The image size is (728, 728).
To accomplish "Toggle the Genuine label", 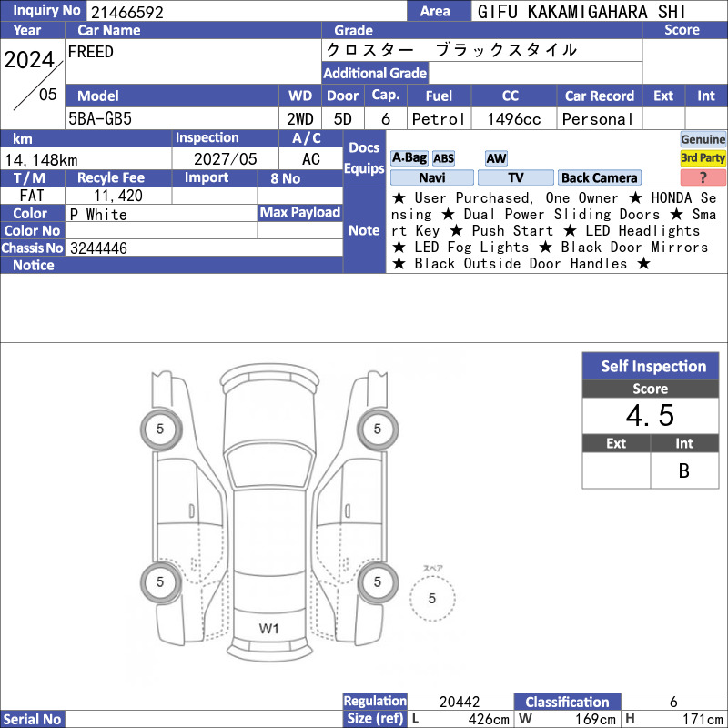I will (703, 139).
